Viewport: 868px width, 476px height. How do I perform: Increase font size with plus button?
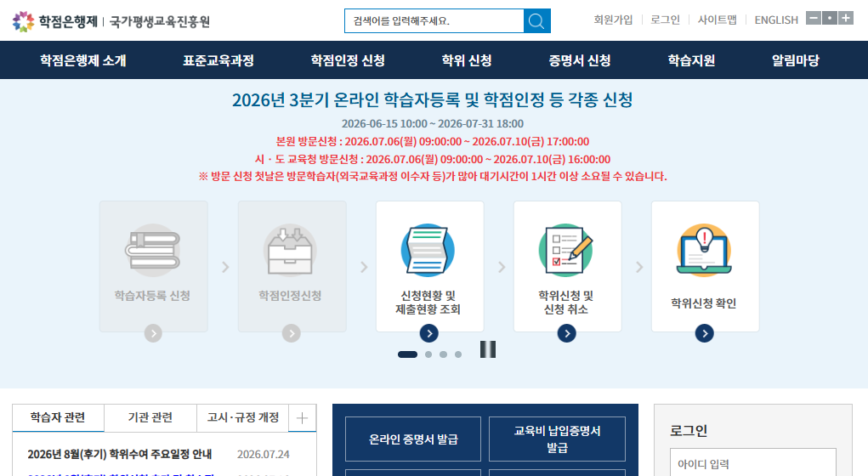click(x=845, y=18)
